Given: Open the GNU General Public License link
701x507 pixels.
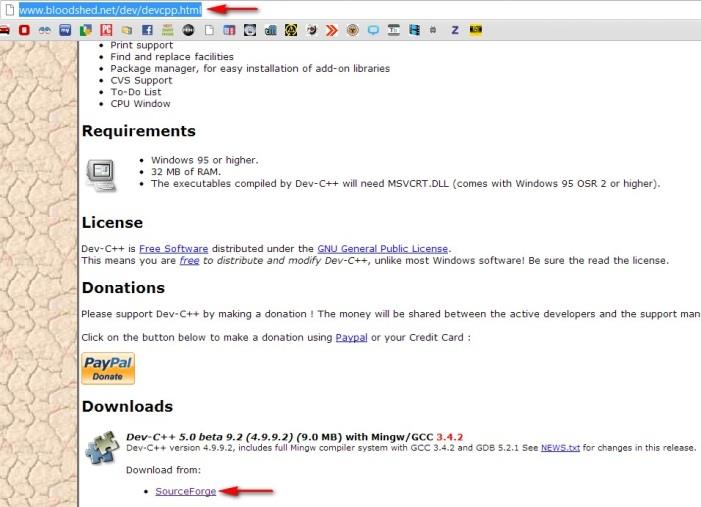Looking at the screenshot, I should (x=383, y=249).
